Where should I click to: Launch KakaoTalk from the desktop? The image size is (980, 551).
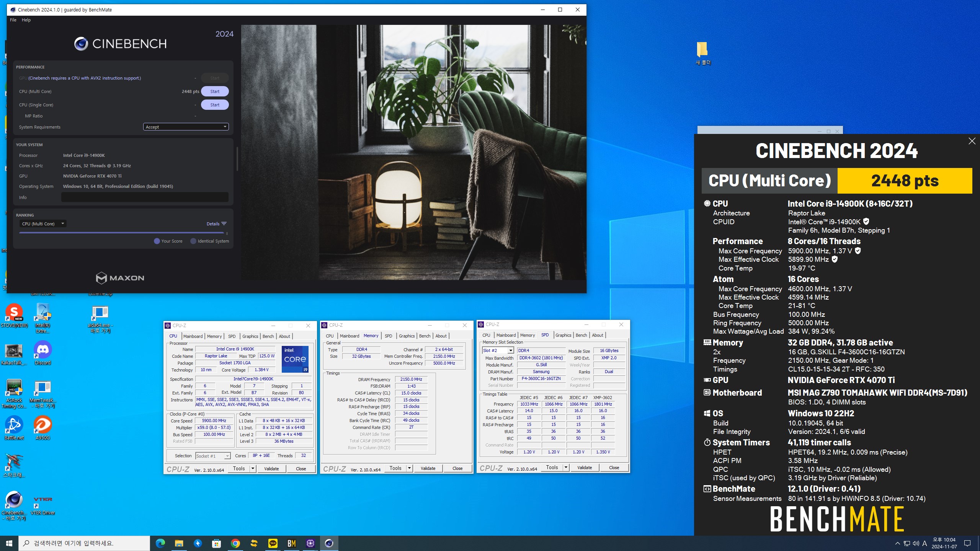[x=14, y=354]
